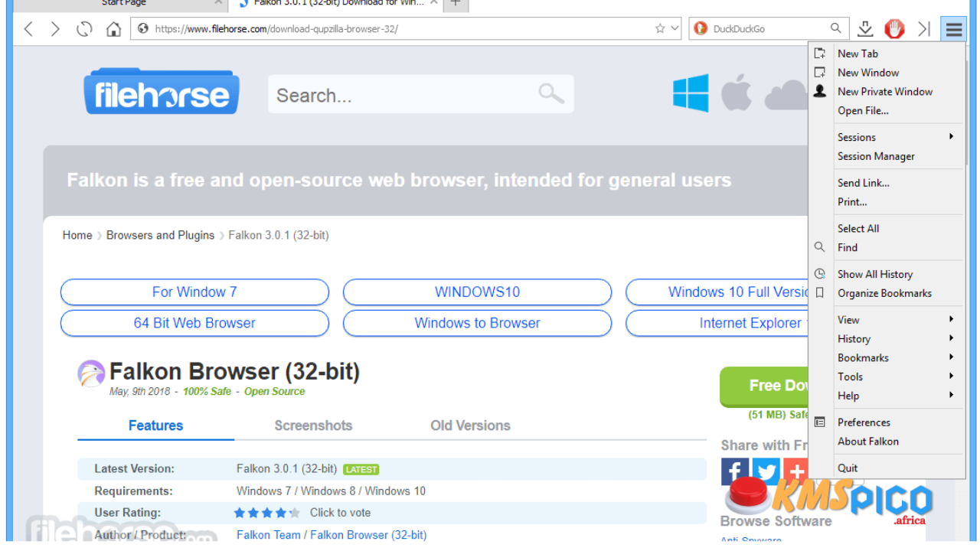The image size is (980, 551).
Task: Open the Home breadcrumb link
Action: point(77,236)
